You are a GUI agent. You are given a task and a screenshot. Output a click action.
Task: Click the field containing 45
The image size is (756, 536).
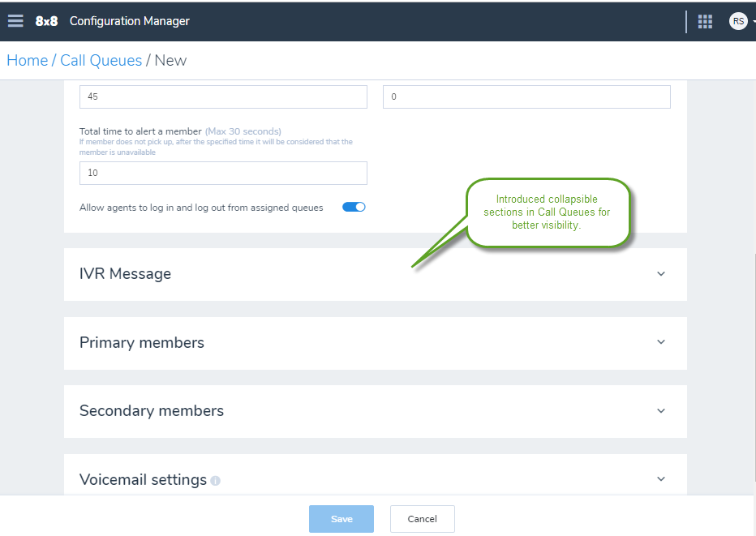[x=223, y=96]
